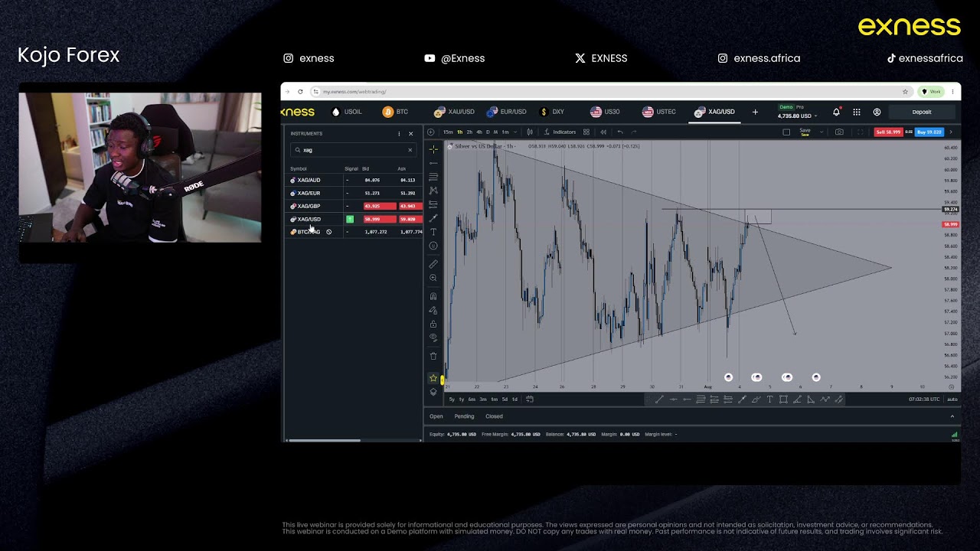The width and height of the screenshot is (980, 551).
Task: Open chart candle style selector
Action: click(x=529, y=132)
